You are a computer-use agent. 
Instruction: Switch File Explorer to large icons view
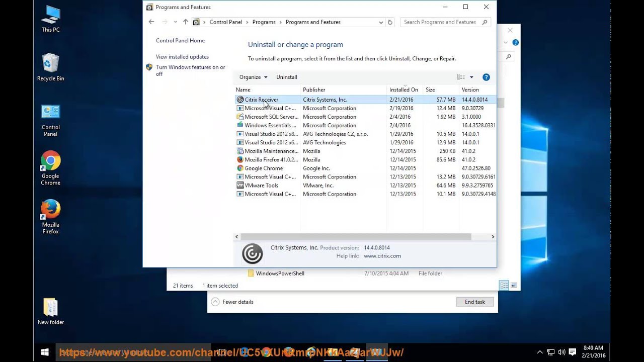point(514,286)
